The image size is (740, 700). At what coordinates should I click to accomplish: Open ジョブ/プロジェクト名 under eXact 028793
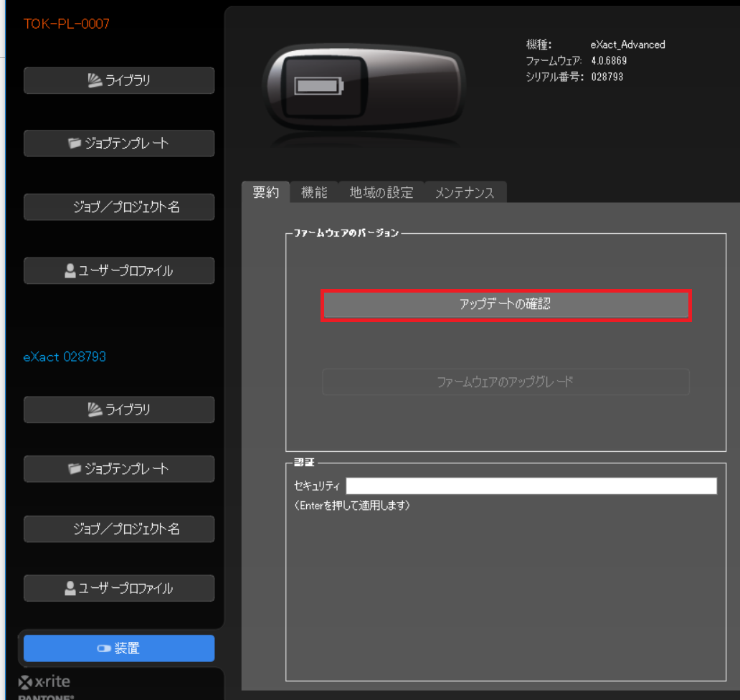[x=119, y=529]
